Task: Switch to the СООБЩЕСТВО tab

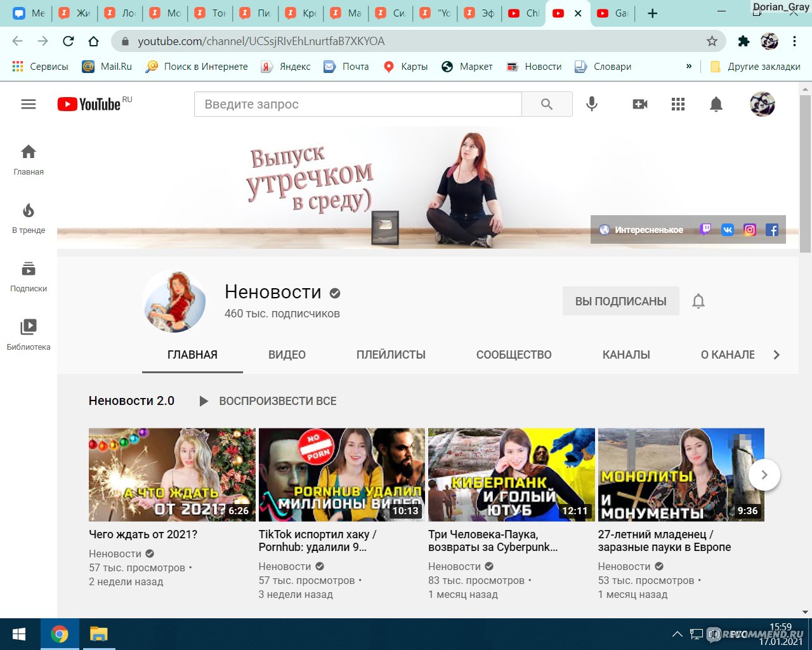Action: (x=514, y=355)
